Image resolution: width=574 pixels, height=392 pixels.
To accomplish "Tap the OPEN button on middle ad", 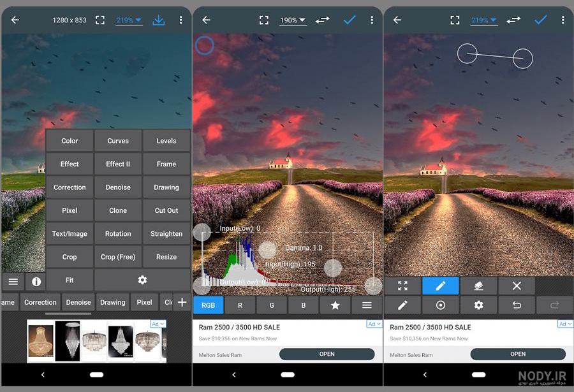I will [327, 354].
